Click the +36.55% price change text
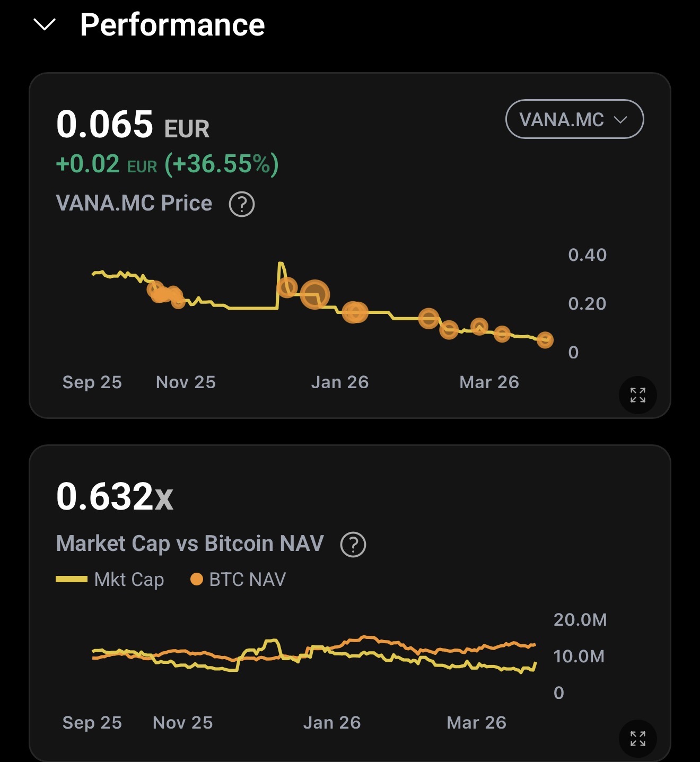This screenshot has height=762, width=700. click(222, 164)
